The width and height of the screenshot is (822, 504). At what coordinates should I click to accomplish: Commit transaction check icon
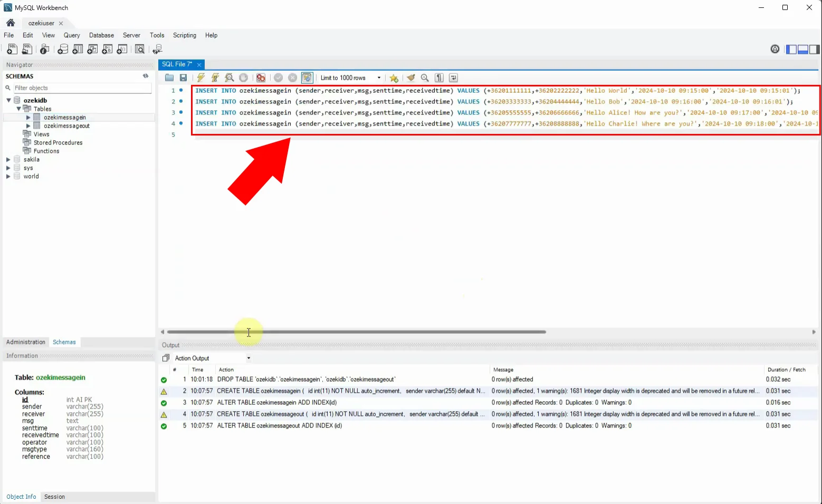click(279, 77)
